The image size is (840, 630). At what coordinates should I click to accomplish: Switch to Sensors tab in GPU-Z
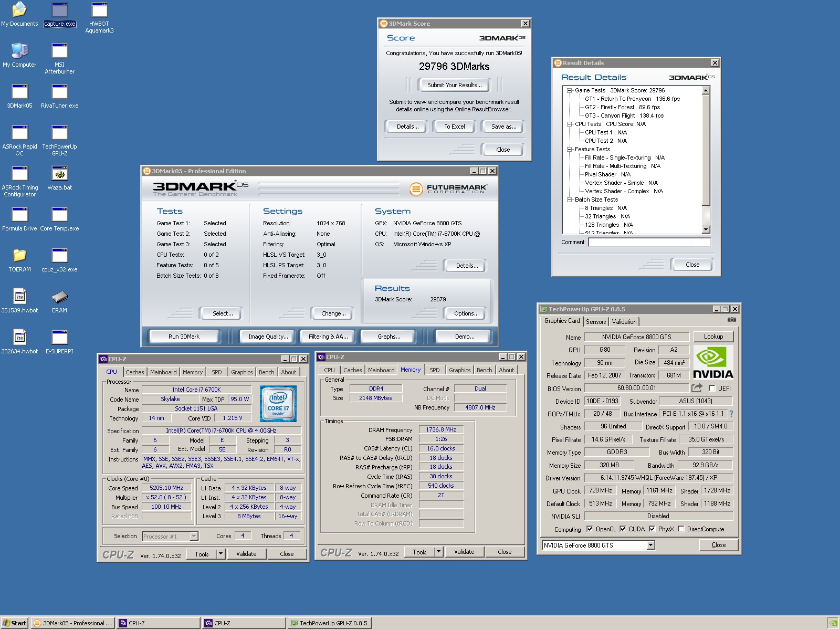(x=596, y=322)
